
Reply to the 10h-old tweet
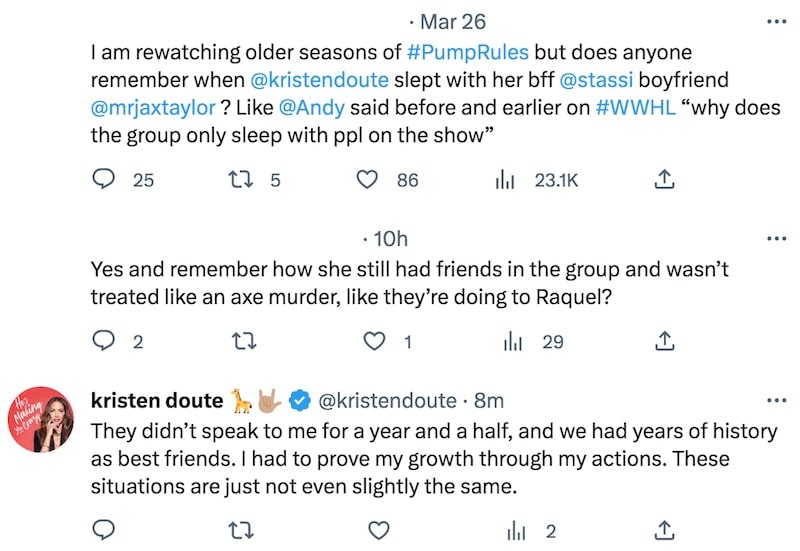pyautogui.click(x=104, y=341)
